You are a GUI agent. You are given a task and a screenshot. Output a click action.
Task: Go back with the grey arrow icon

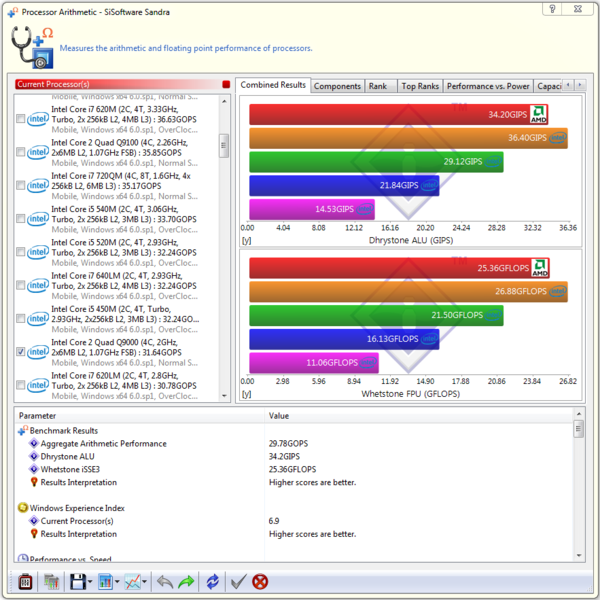[165, 582]
